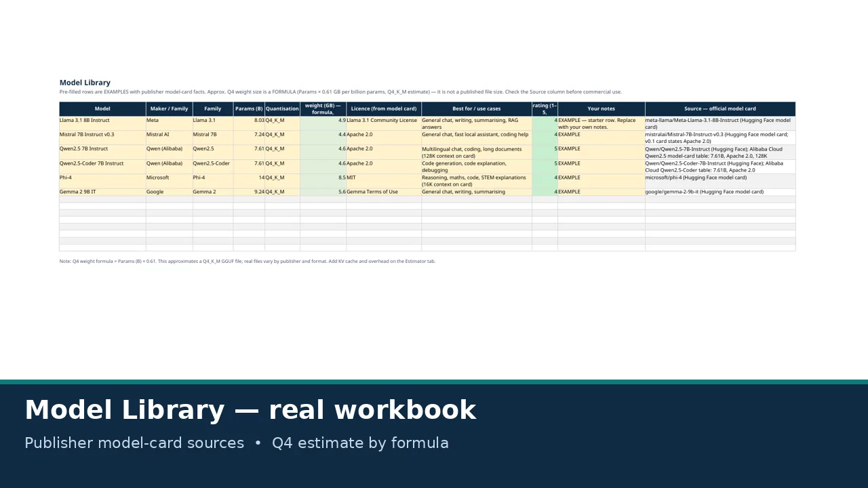Click Phi-4's params value "14"
The image size is (868, 488).
(249, 180)
